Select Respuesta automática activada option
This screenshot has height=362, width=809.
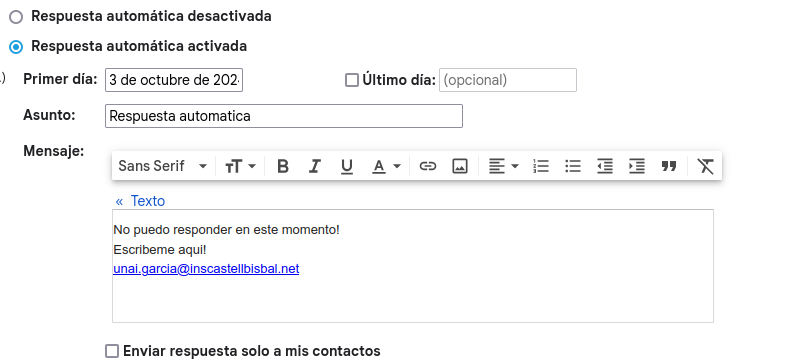click(x=17, y=47)
